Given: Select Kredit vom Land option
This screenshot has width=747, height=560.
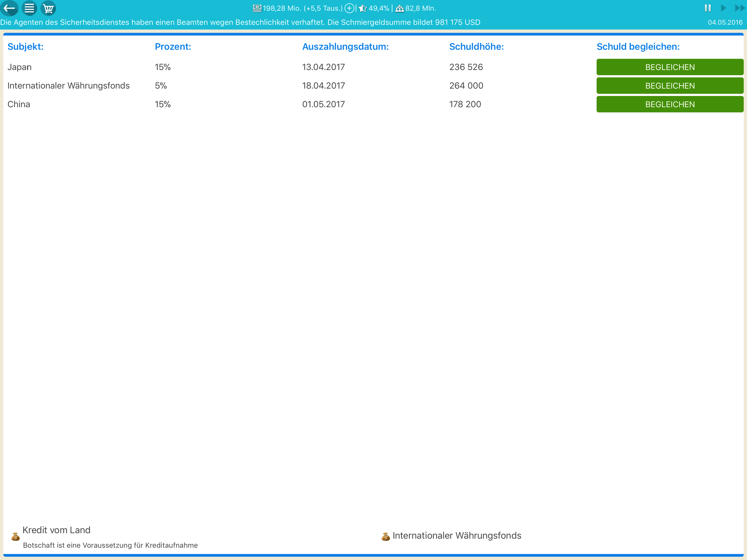Looking at the screenshot, I should click(56, 530).
